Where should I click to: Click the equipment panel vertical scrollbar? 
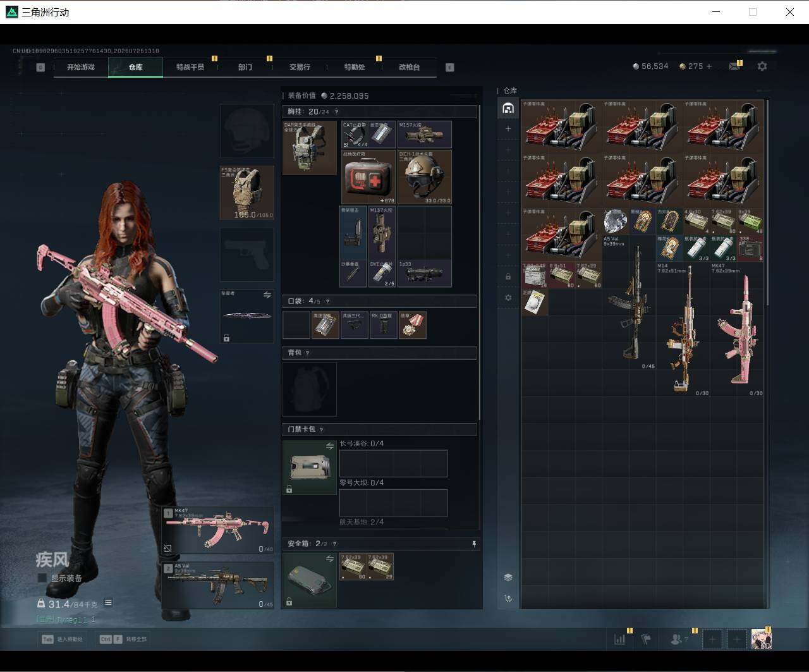pyautogui.click(x=480, y=262)
